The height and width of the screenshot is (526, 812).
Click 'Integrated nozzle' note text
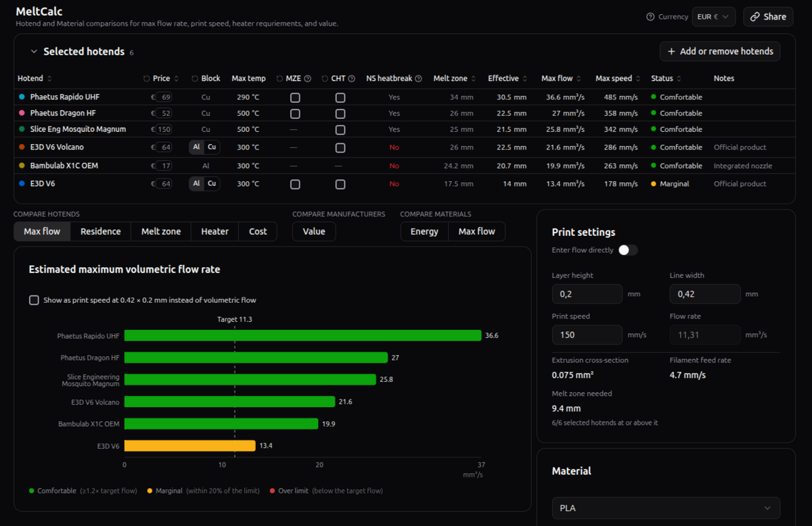[743, 166]
